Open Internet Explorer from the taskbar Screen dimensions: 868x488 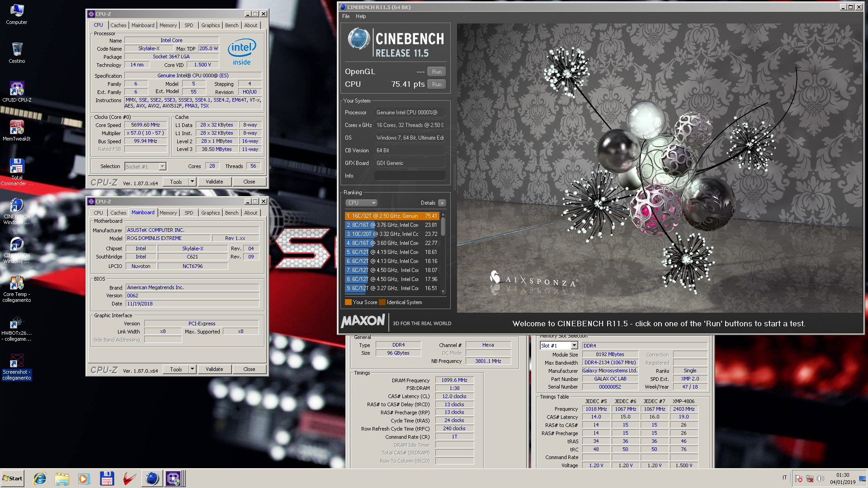(40, 479)
